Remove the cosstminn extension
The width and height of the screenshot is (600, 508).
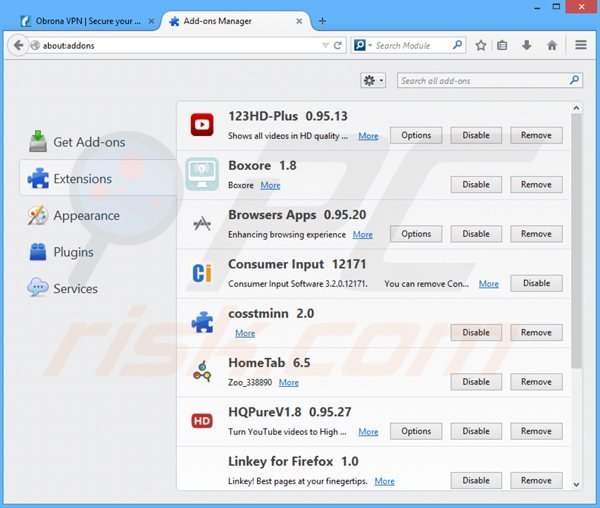(536, 333)
